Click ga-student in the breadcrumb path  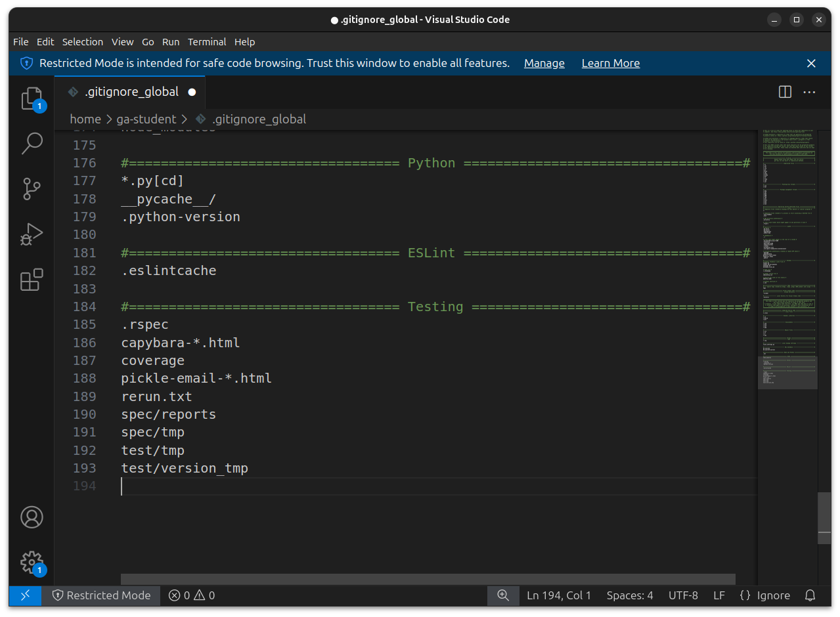146,119
